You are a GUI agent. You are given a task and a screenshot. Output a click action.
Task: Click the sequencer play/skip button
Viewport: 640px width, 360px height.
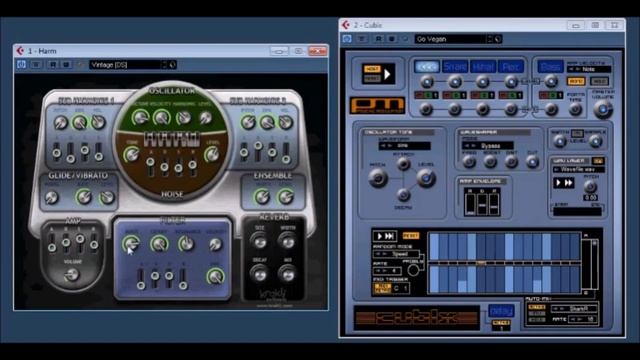(x=384, y=236)
